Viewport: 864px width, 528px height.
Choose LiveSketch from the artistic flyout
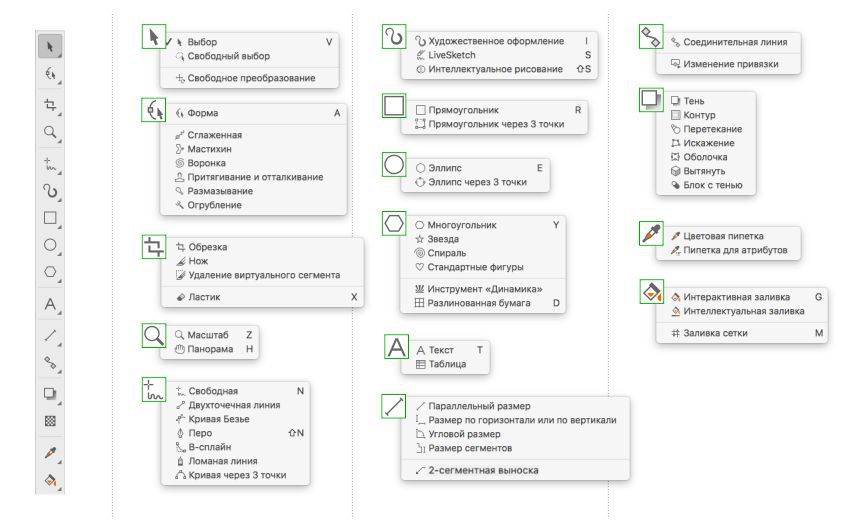click(x=452, y=55)
